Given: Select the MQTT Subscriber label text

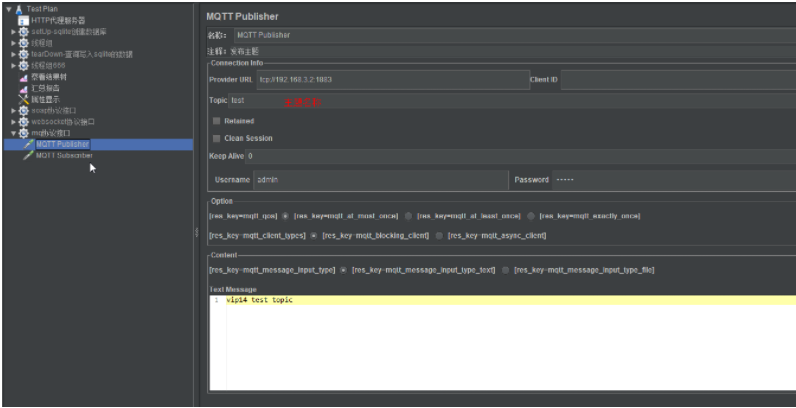Looking at the screenshot, I should (x=64, y=155).
